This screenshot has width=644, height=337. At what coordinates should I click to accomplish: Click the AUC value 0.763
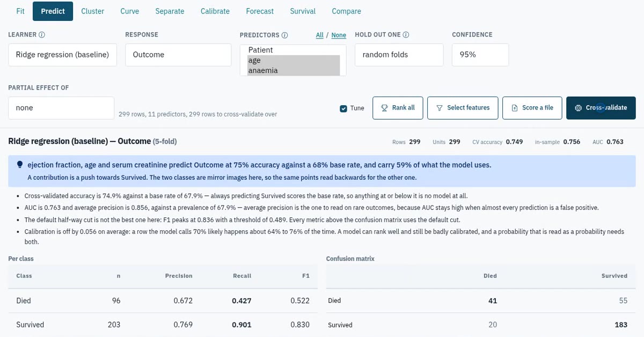click(x=614, y=142)
